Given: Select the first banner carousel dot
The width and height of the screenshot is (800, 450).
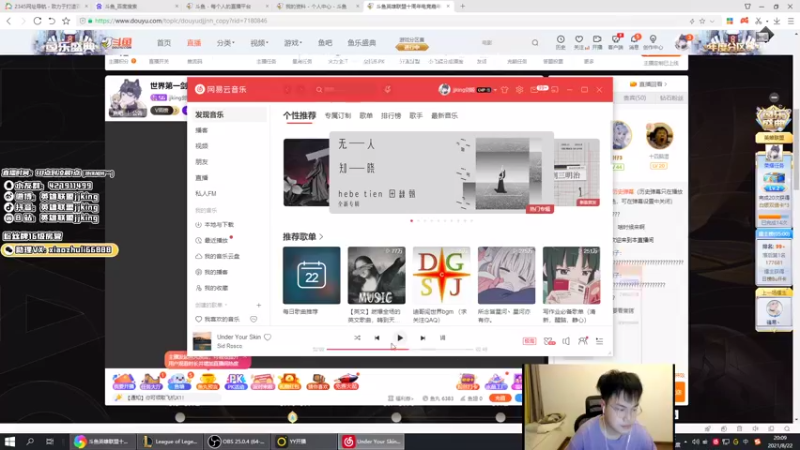Looking at the screenshot, I should pos(412,221).
